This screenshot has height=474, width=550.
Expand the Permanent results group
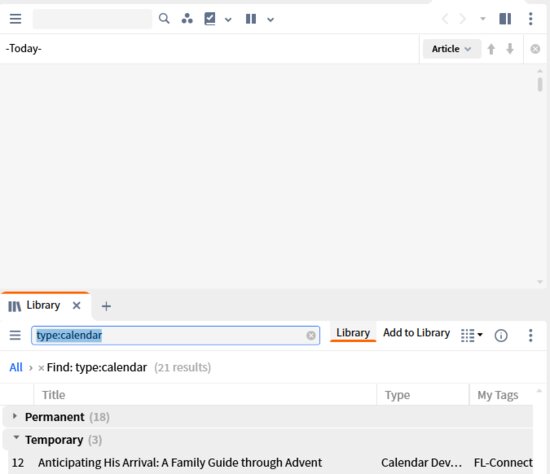[x=14, y=416]
